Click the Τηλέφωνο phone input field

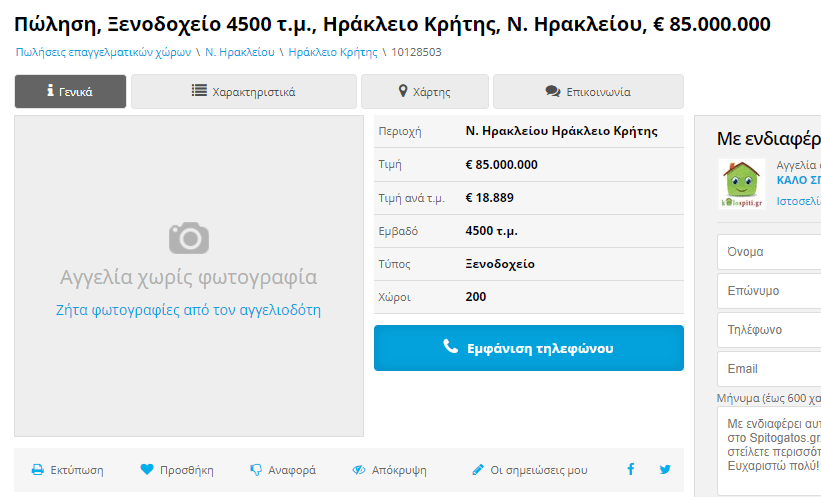point(768,330)
